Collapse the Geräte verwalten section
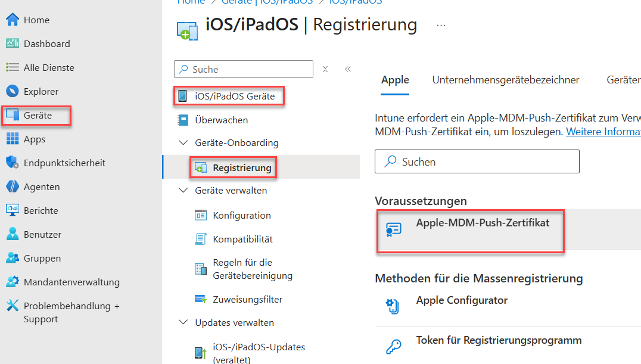The width and height of the screenshot is (641, 364). pyautogui.click(x=183, y=191)
